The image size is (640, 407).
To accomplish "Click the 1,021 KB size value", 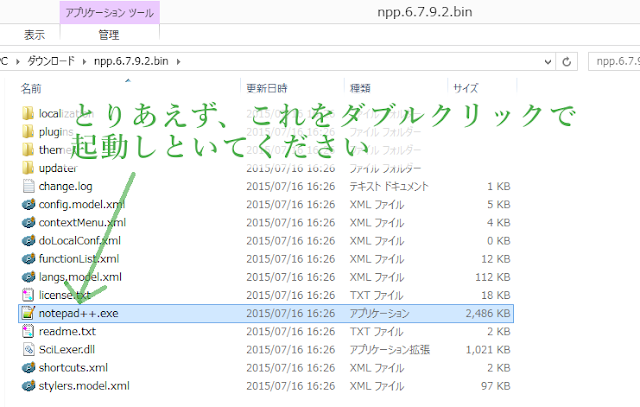I will [x=488, y=349].
